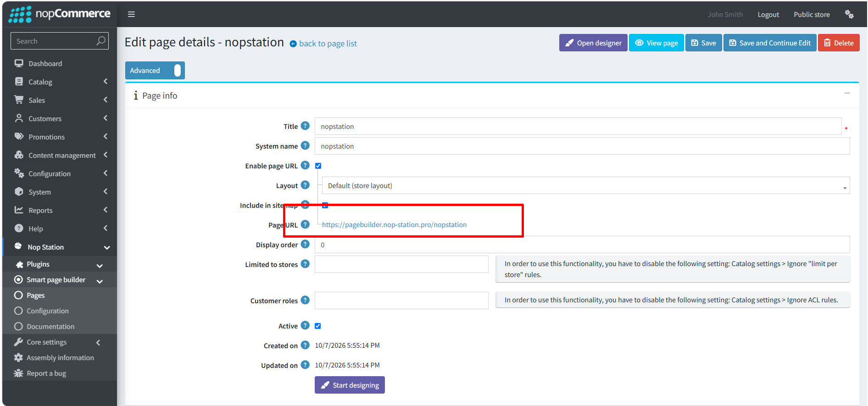
Task: Click the Created on help icon
Action: [305, 345]
